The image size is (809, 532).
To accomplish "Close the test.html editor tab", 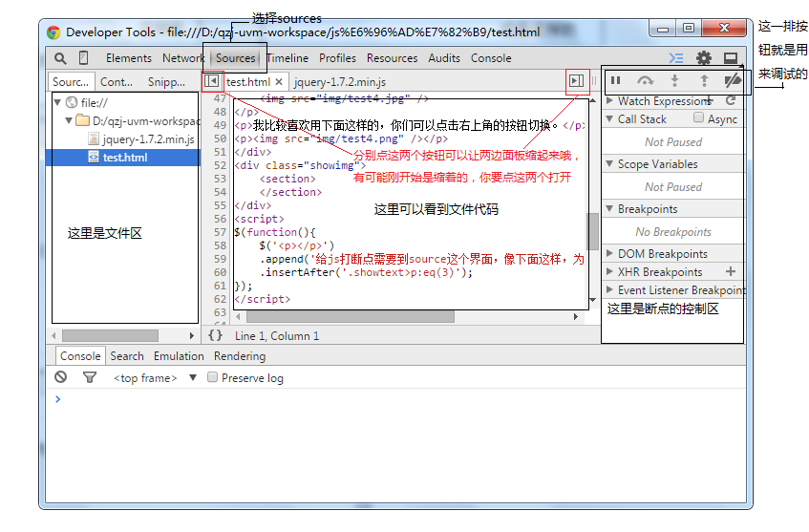I will pyautogui.click(x=279, y=81).
